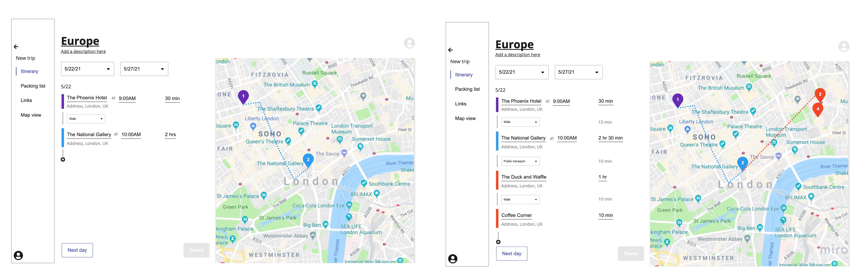Open account icon at bottom of left sidebar
This screenshot has height=274, width=868.
pyautogui.click(x=18, y=255)
